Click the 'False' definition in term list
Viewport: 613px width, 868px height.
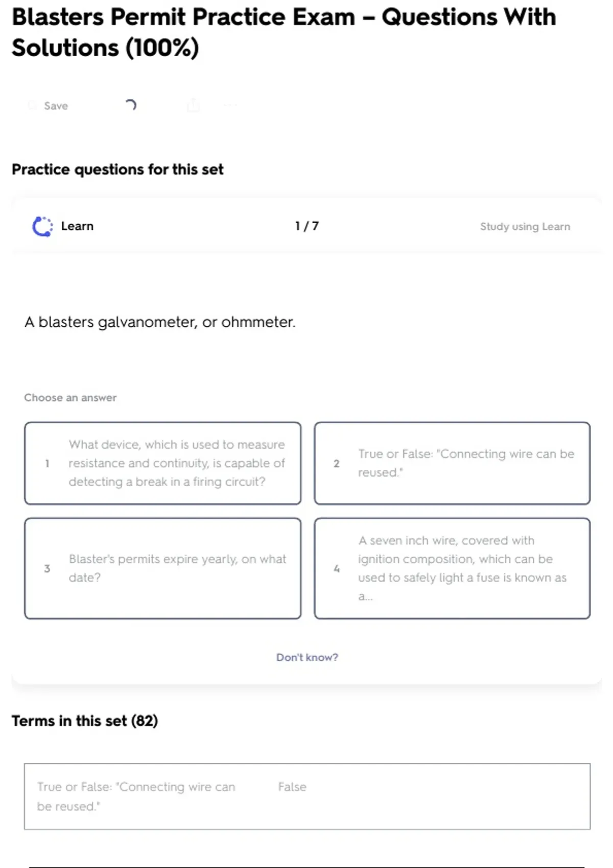(292, 787)
